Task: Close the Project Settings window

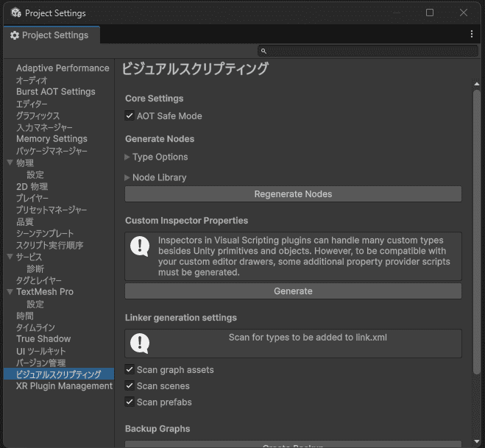Action: (x=464, y=13)
